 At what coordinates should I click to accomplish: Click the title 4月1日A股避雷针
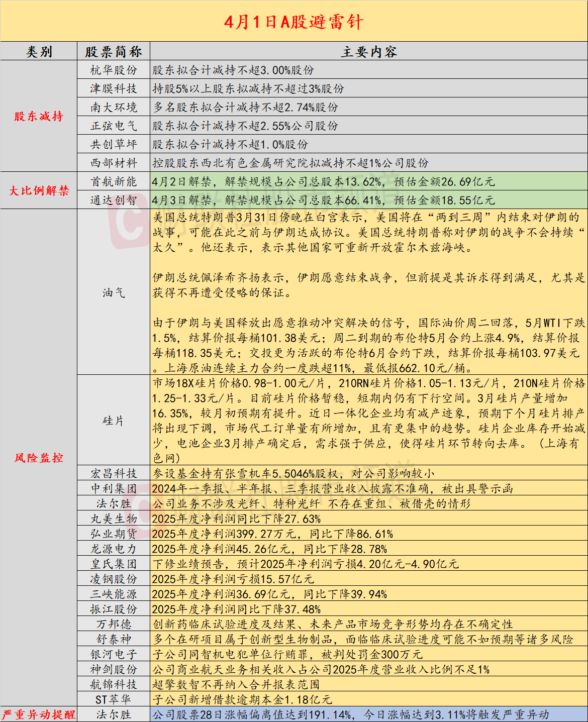pos(293,21)
